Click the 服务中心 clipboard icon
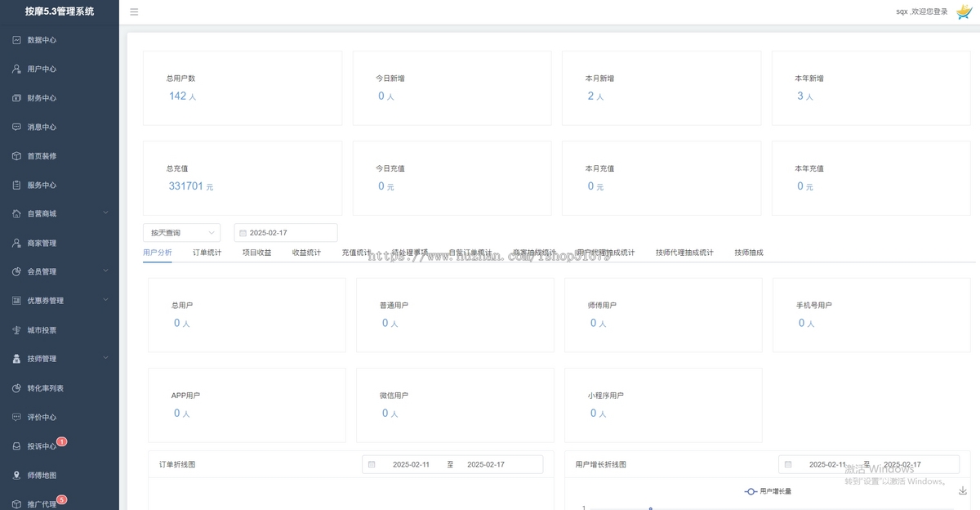The width and height of the screenshot is (980, 510). (16, 185)
